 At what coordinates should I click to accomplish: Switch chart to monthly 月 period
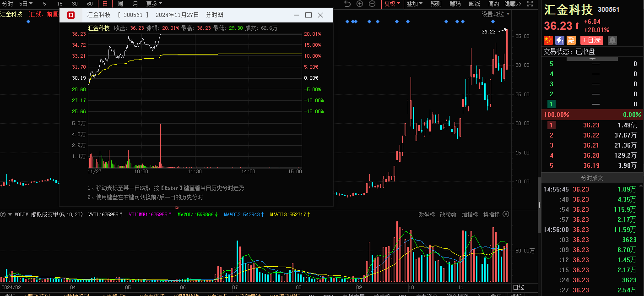135,4
